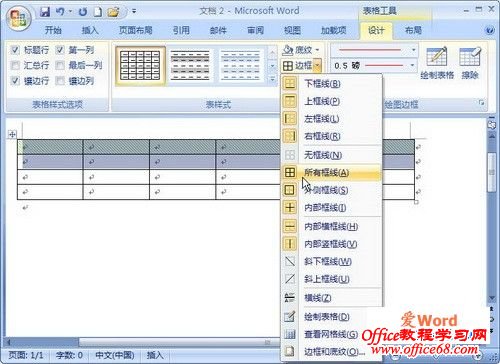Switch to the 开始 tab
500x364 pixels.
click(53, 30)
